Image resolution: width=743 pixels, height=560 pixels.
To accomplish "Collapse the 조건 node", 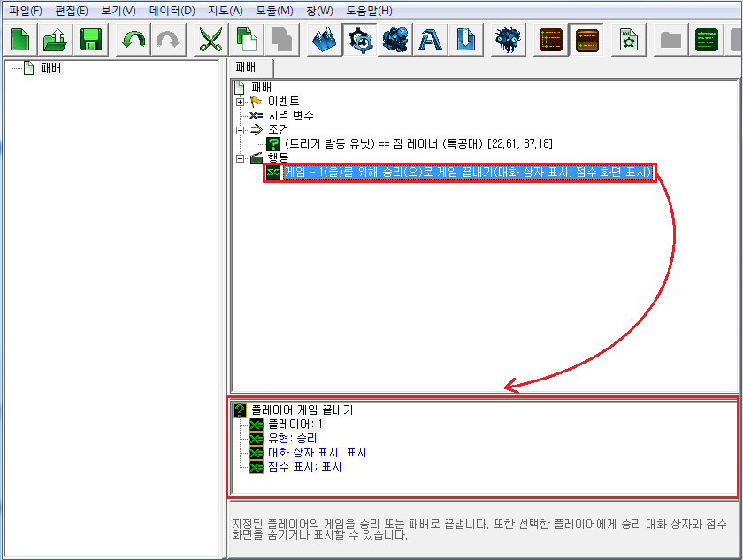I will 240,130.
